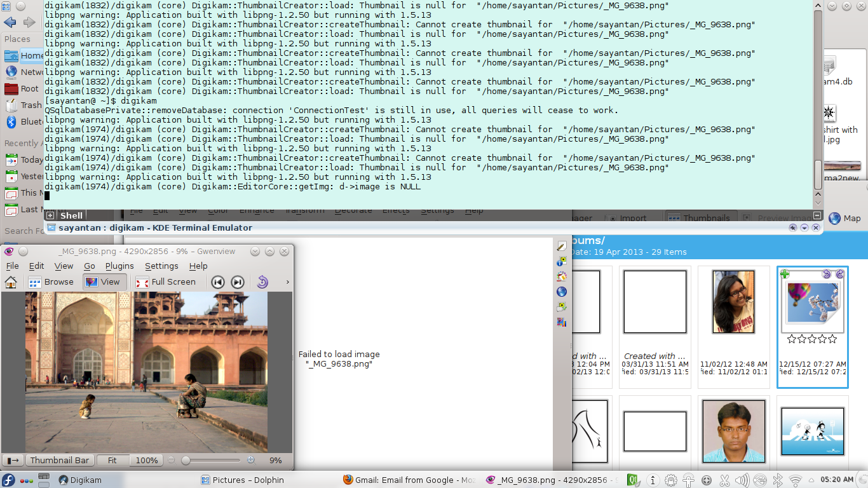Click the zoom-in magnifier icon
868x488 pixels.
tap(250, 460)
